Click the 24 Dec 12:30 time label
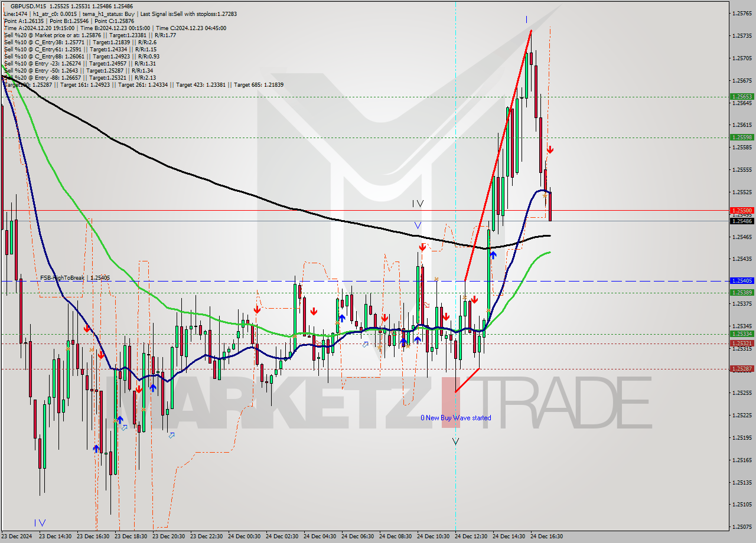This screenshot has width=756, height=543. coord(471,537)
